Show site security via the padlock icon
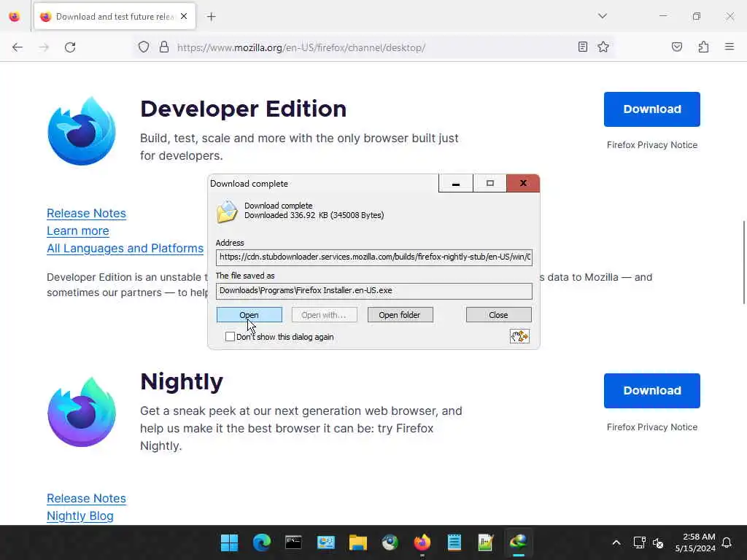 (x=164, y=47)
